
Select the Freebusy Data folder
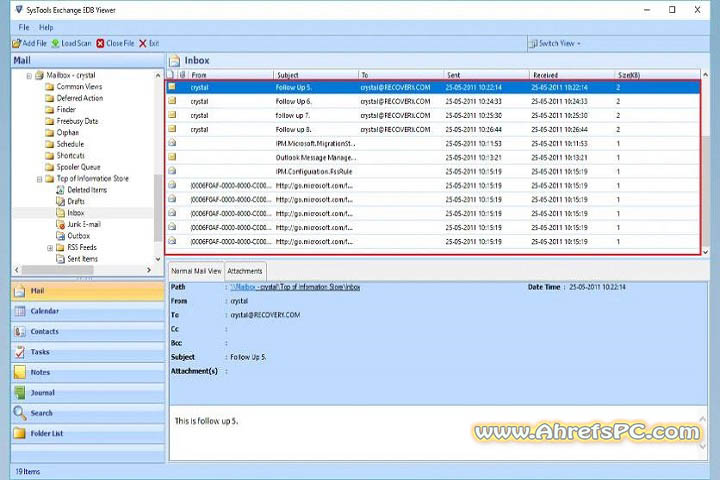[77, 121]
